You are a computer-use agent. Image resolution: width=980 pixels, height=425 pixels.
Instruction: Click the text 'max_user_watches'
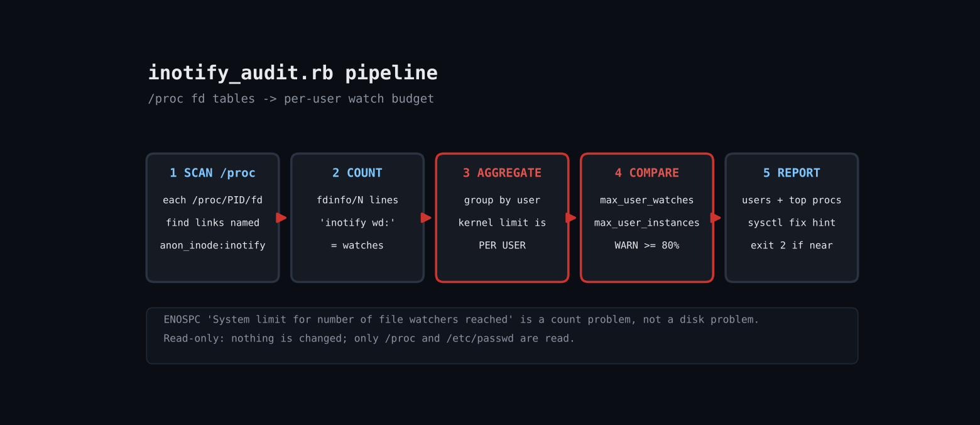point(647,200)
